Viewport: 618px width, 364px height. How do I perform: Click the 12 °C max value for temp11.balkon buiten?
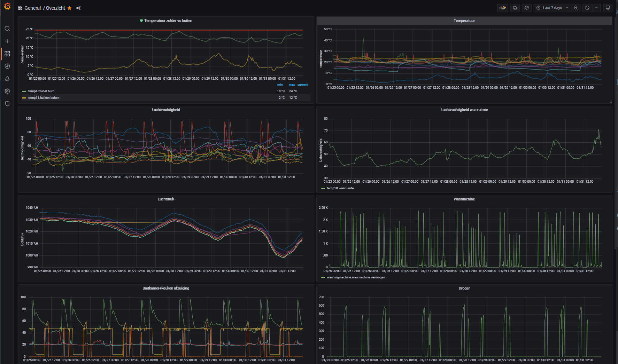(x=293, y=98)
